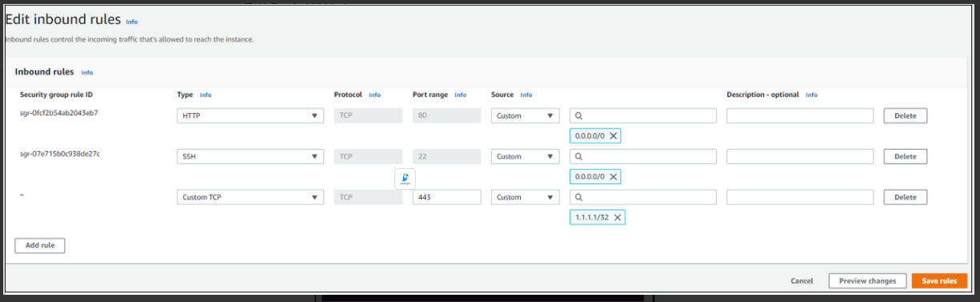Viewport: 980px width, 302px height.
Task: Open Info link next to Edit inbound rules
Action: (132, 22)
